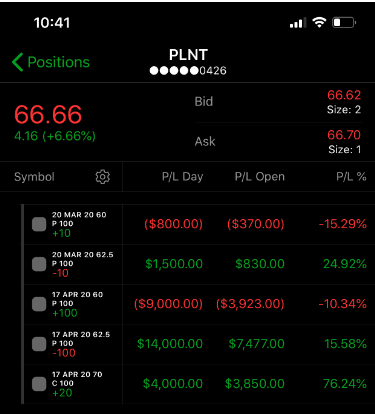Tap the cellular signal bars icon
Screen dimensions: 375x414
coord(298,23)
